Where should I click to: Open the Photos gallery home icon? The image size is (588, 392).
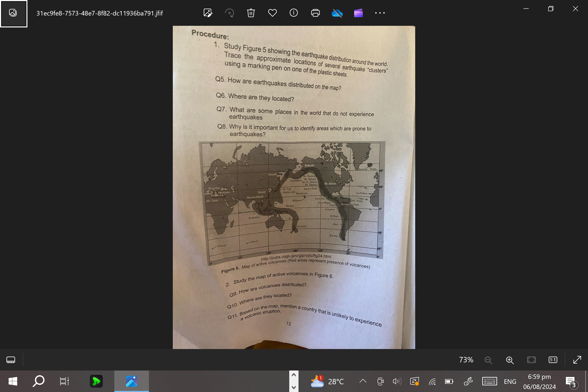pos(13,13)
